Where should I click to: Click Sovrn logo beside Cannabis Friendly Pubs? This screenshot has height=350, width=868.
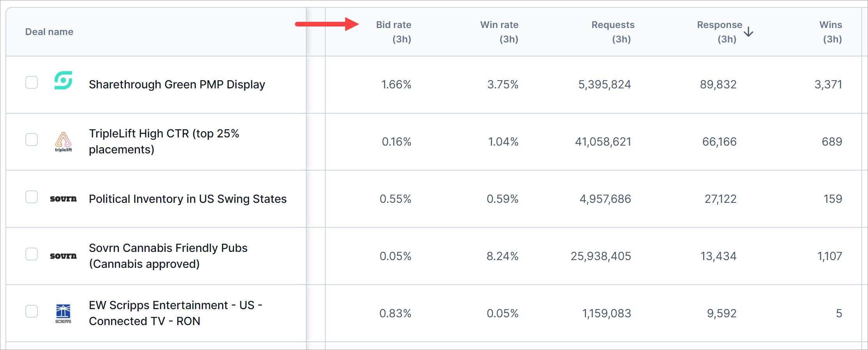pyautogui.click(x=63, y=256)
